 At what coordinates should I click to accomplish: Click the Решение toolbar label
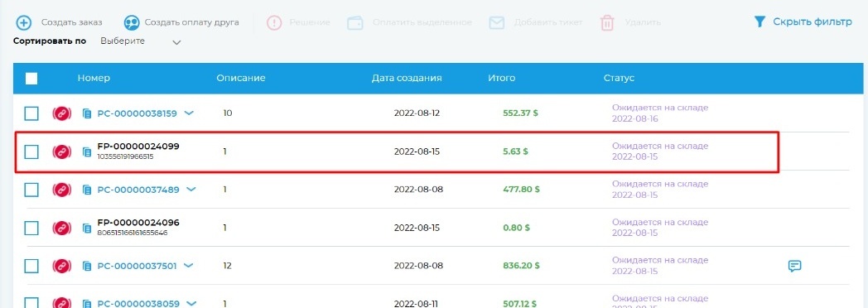[x=310, y=22]
